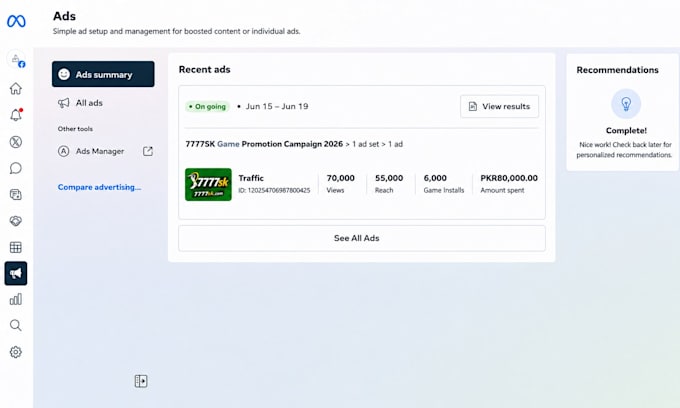Open the Planner grid icon
The image size is (680, 408).
[x=16, y=247]
